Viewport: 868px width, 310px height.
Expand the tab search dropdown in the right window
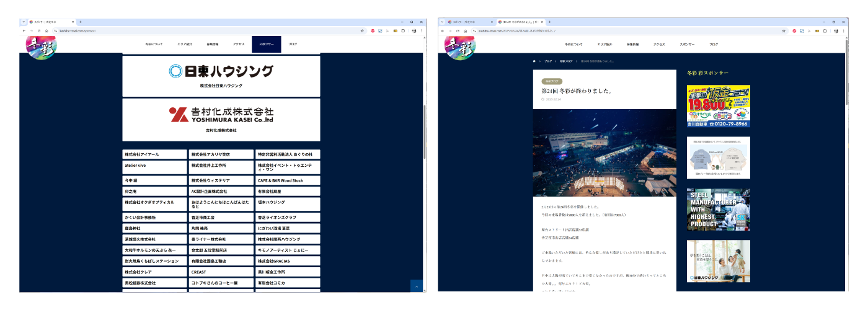pos(443,22)
